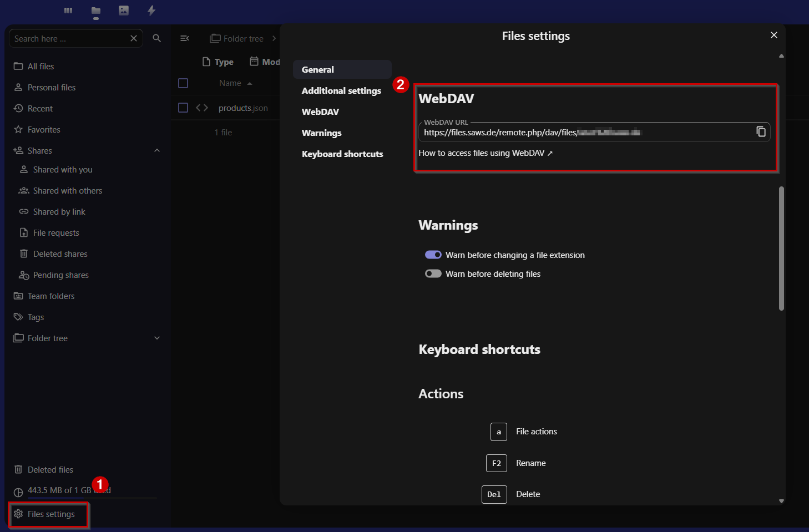Expand the Folder tree sidebar chevron
Image resolution: width=809 pixels, height=532 pixels.
[157, 338]
